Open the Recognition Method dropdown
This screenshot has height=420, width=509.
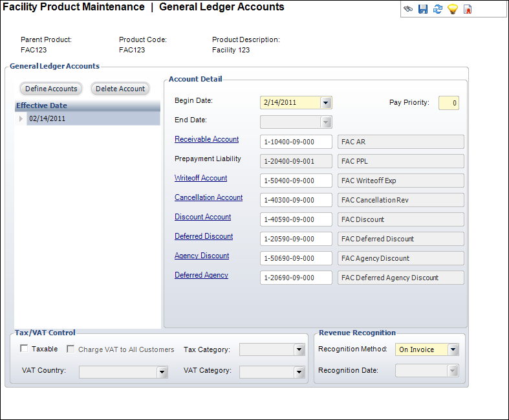453,349
